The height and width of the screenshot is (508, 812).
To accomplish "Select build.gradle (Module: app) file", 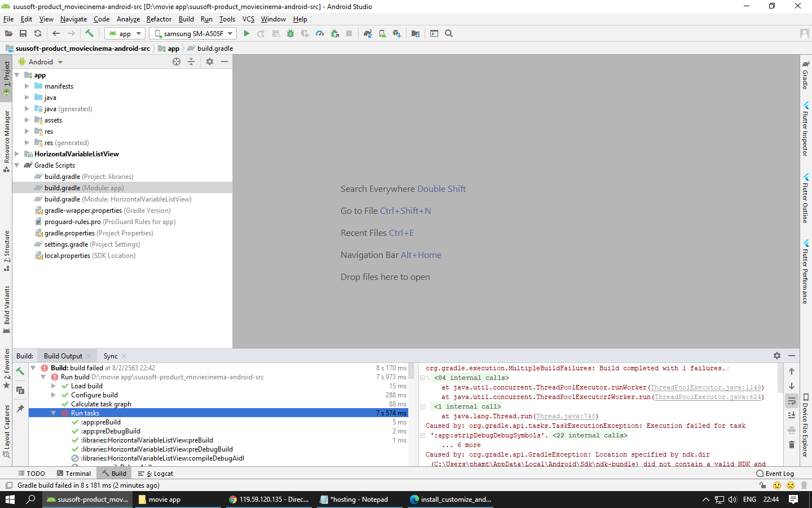I will coord(122,188).
